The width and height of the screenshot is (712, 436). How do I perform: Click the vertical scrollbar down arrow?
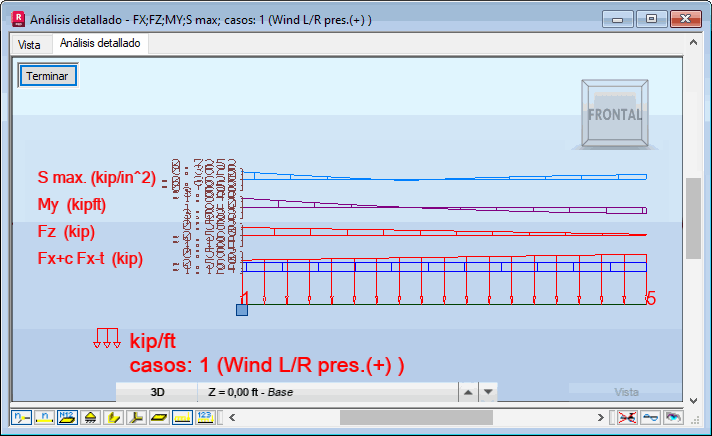[x=693, y=401]
